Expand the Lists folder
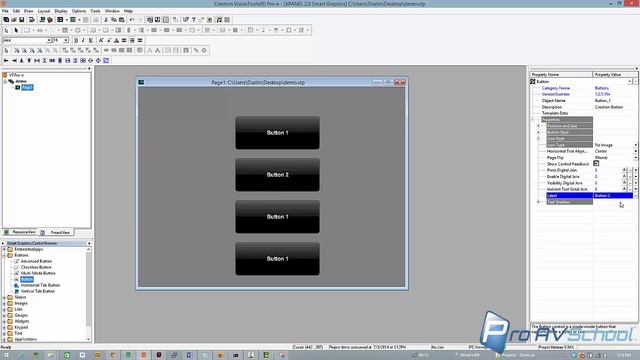This screenshot has width=640, height=360. (x=4, y=309)
